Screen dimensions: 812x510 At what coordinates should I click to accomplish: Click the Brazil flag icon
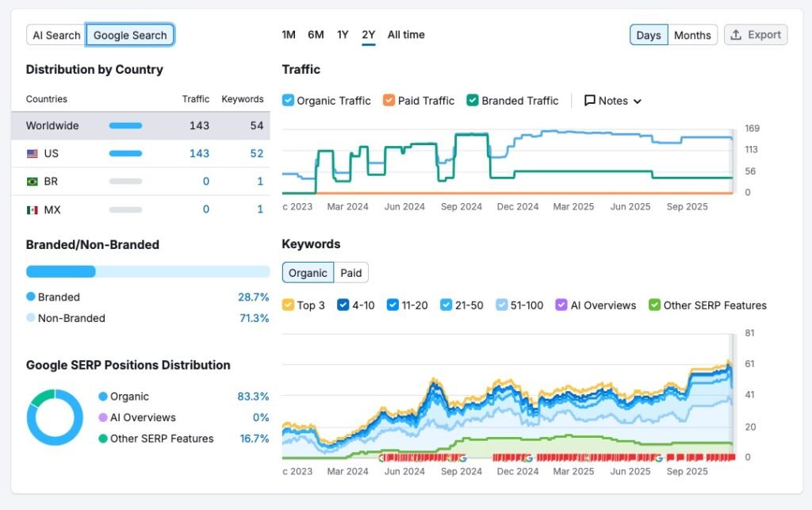(x=33, y=182)
